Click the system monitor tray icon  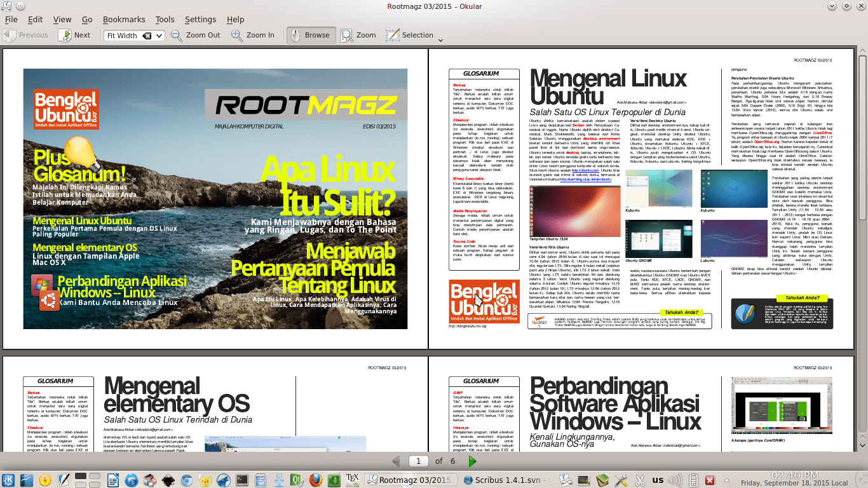[583, 480]
